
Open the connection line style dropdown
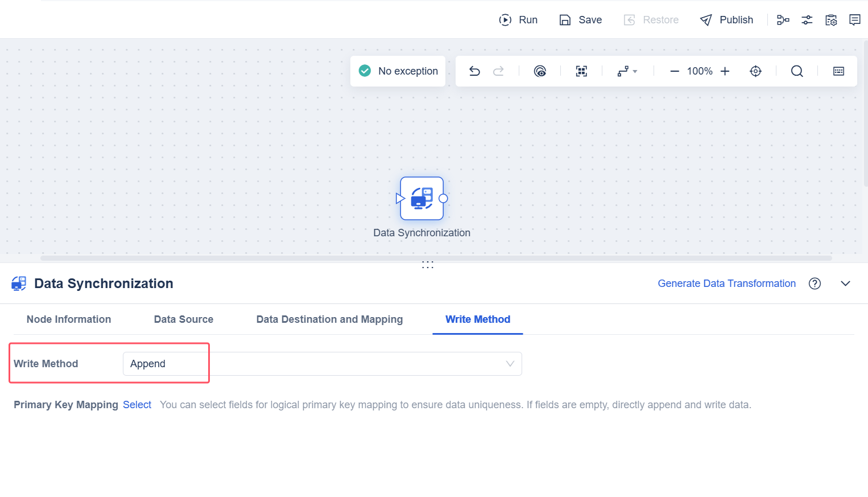point(627,71)
